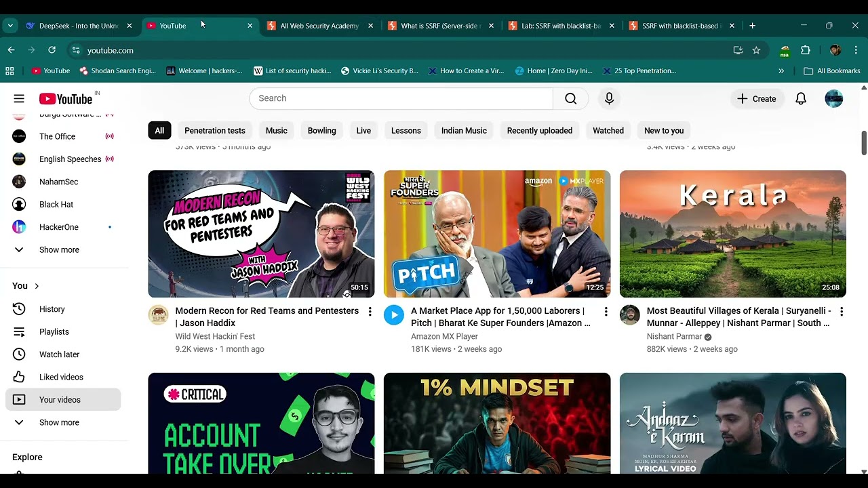This screenshot has height=488, width=868.
Task: Select the Lessons filter chip
Action: [x=406, y=131]
